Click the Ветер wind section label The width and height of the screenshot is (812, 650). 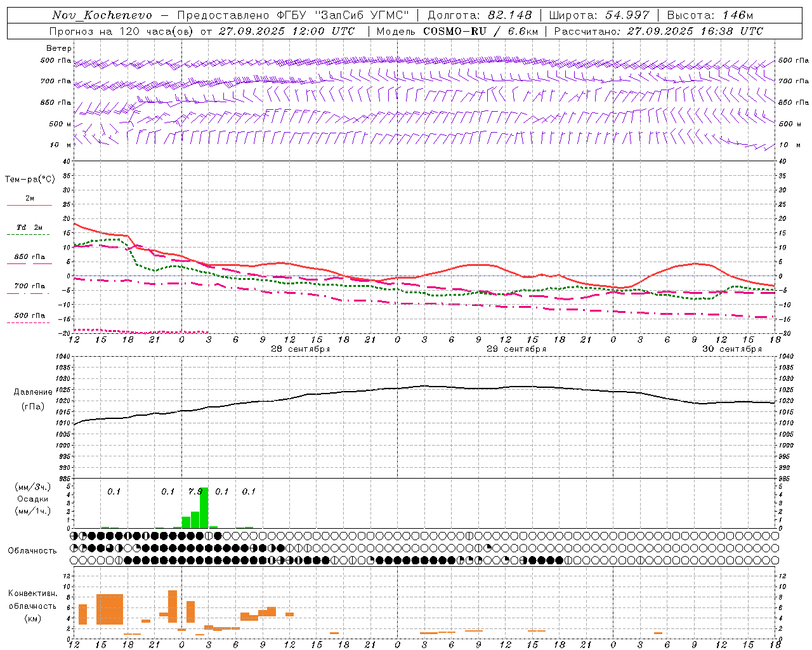click(59, 48)
